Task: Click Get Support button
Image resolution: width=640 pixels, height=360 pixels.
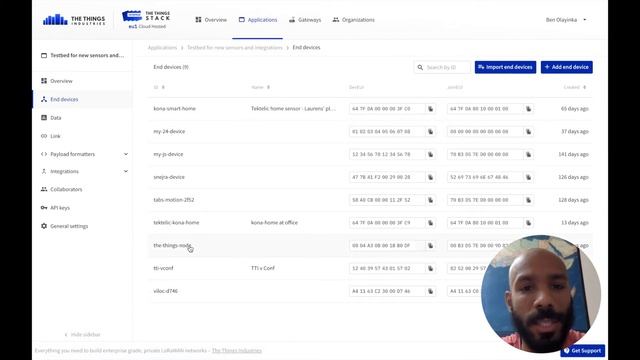Action: click(x=582, y=351)
